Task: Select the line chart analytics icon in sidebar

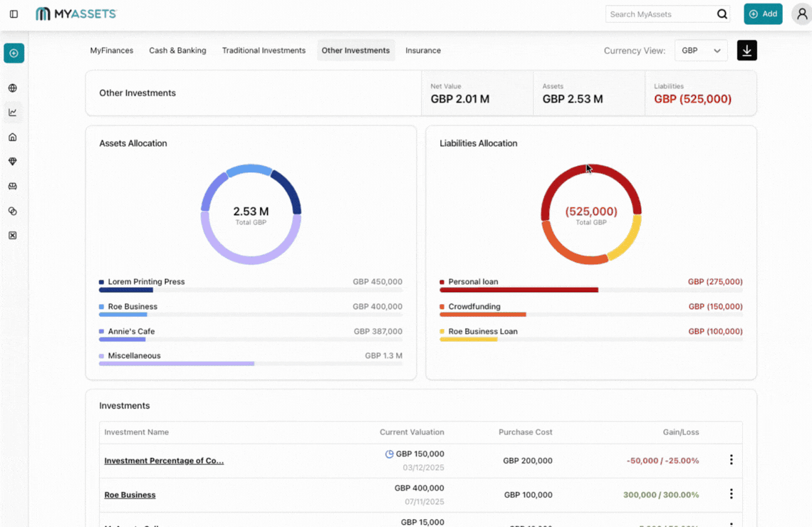Action: click(x=13, y=112)
